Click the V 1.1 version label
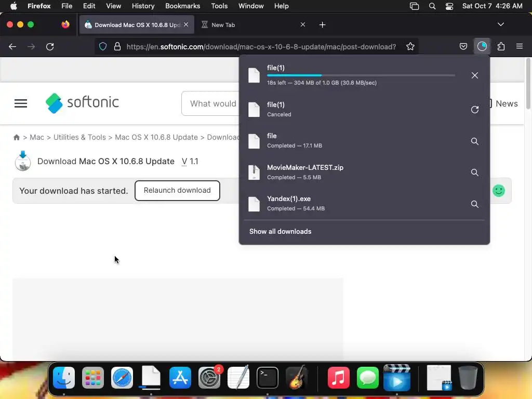532x399 pixels. [190, 161]
